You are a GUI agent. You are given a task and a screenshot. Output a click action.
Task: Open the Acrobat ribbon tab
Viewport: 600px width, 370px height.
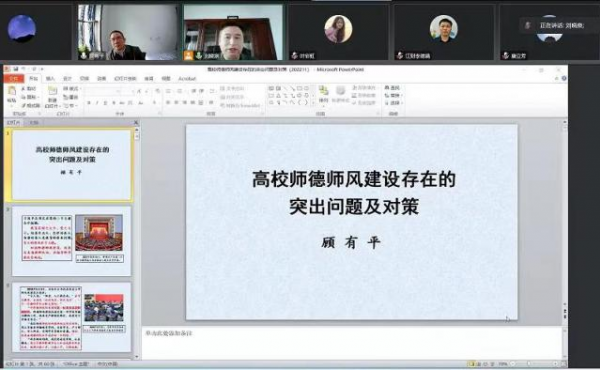click(x=187, y=79)
